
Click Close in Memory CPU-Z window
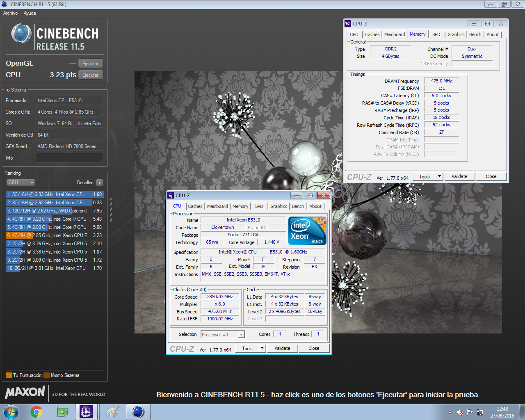(491, 176)
